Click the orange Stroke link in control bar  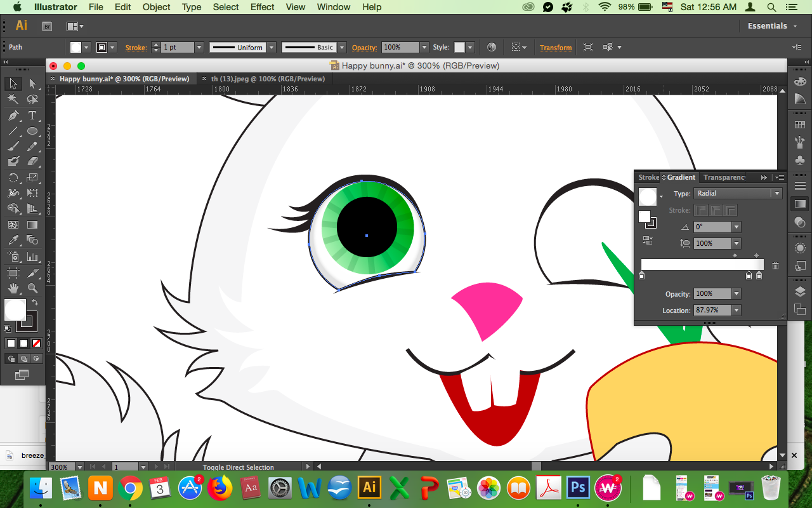136,48
